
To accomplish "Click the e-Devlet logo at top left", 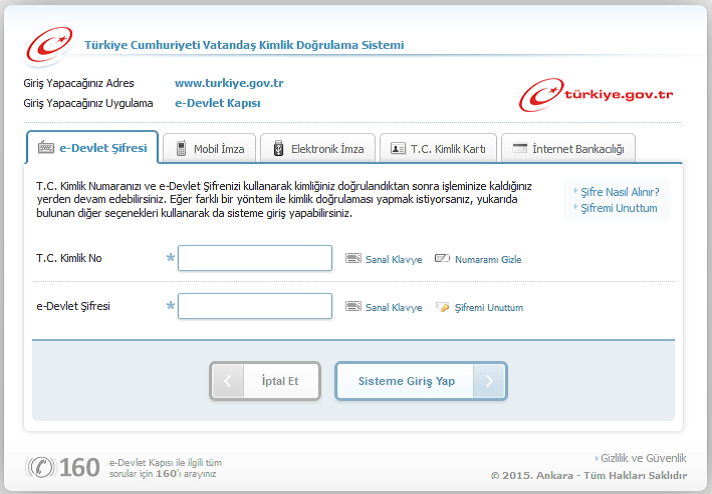I will click(x=50, y=44).
